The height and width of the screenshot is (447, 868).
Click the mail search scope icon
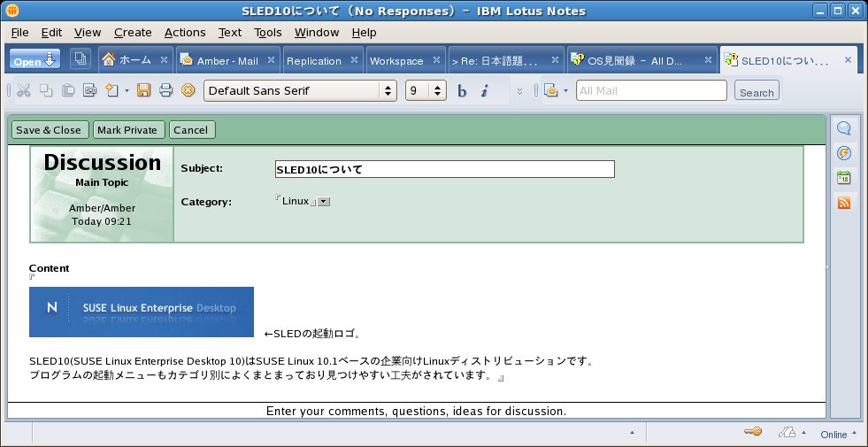[x=550, y=90]
